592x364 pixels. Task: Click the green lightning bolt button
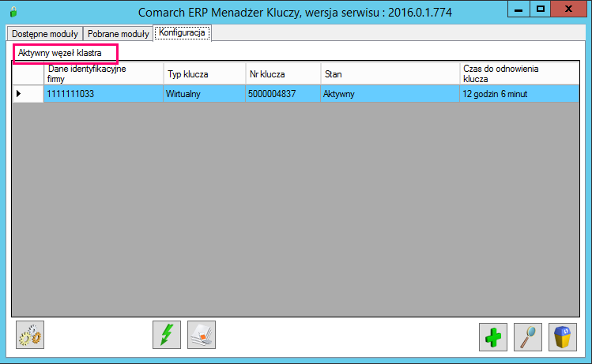pyautogui.click(x=167, y=335)
